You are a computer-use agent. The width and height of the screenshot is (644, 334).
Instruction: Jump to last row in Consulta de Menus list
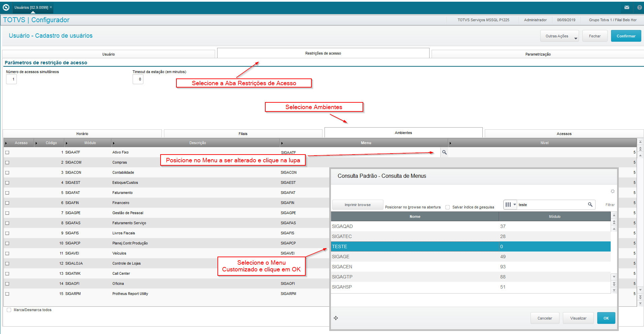point(614,290)
